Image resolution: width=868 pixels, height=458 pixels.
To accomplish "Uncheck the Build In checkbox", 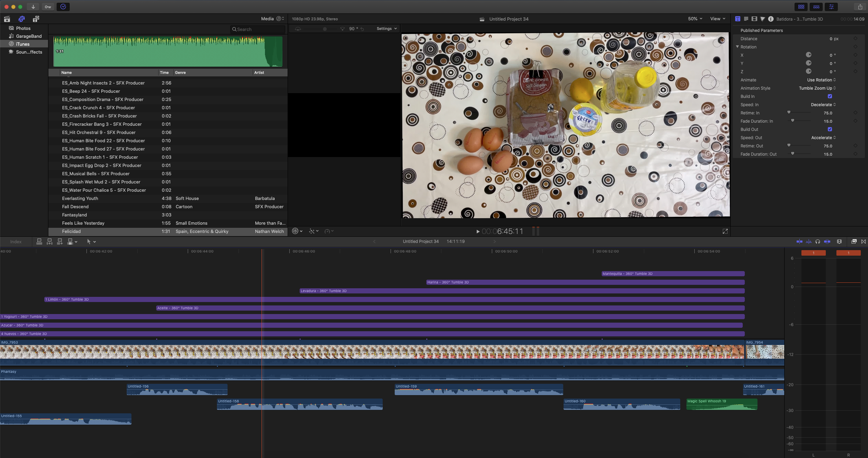I will [x=830, y=97].
